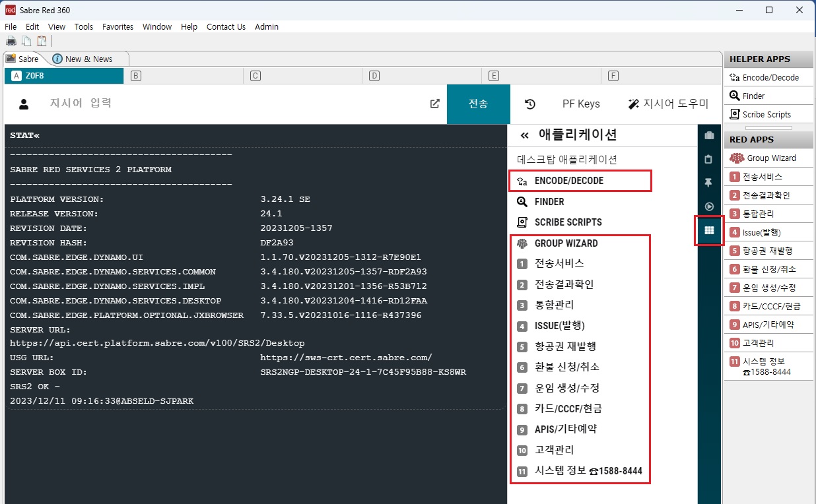816x504 pixels.
Task: Open Finder under HELPER APPS
Action: coord(768,96)
